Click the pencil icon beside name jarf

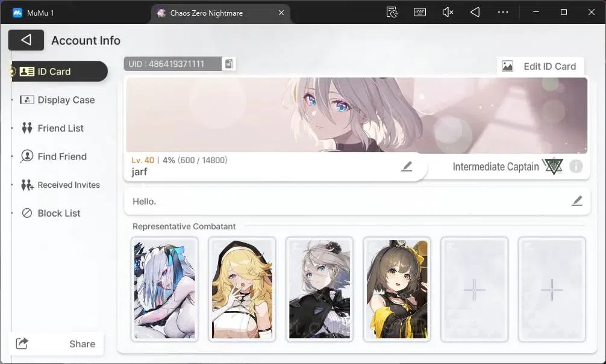(x=406, y=167)
